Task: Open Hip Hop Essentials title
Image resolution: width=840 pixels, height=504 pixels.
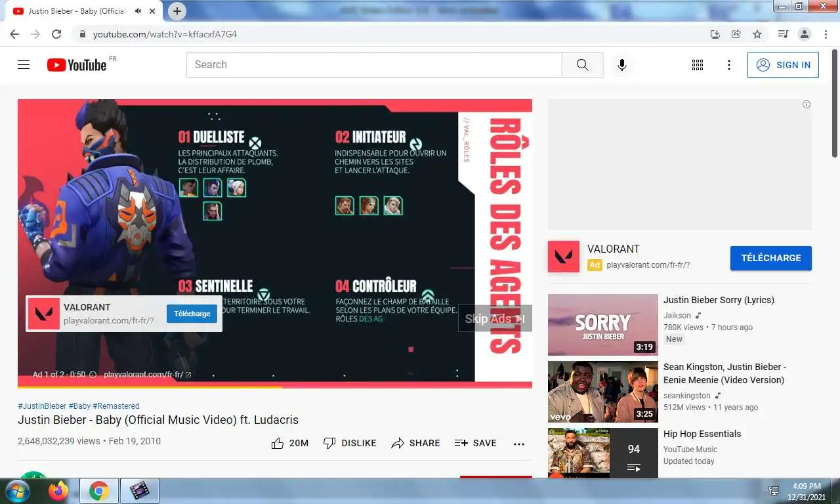Action: [702, 434]
